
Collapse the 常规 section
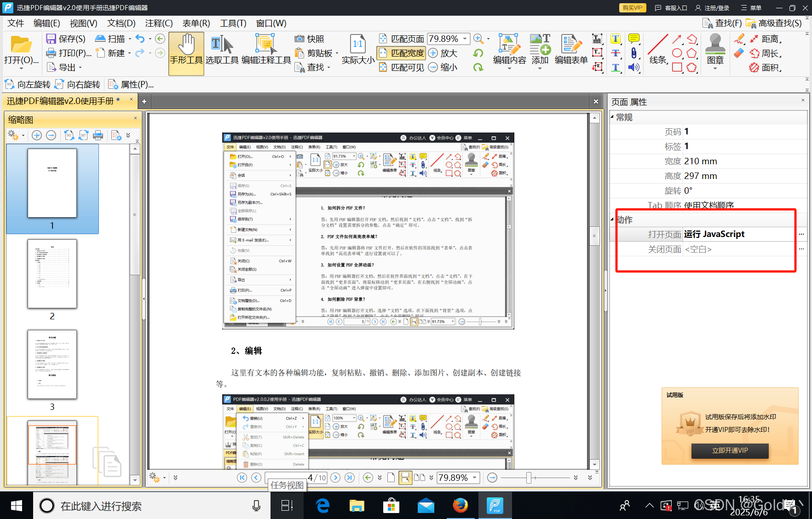(x=612, y=117)
